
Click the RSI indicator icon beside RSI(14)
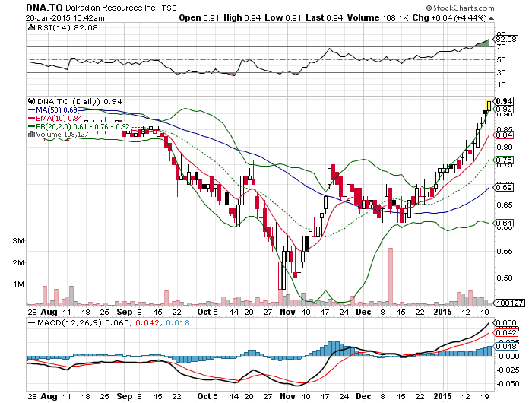pyautogui.click(x=32, y=27)
